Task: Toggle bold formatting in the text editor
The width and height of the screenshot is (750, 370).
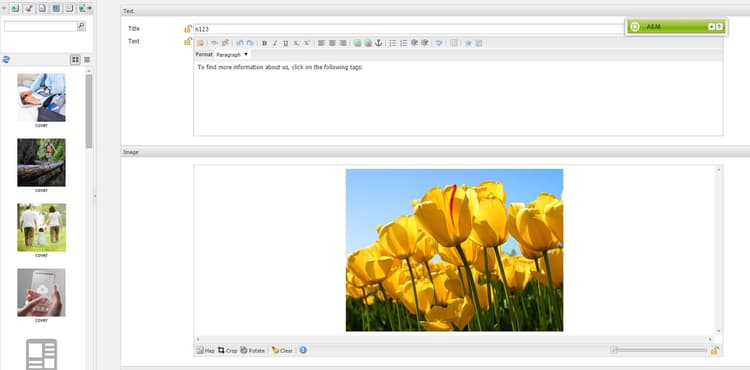Action: click(x=264, y=43)
